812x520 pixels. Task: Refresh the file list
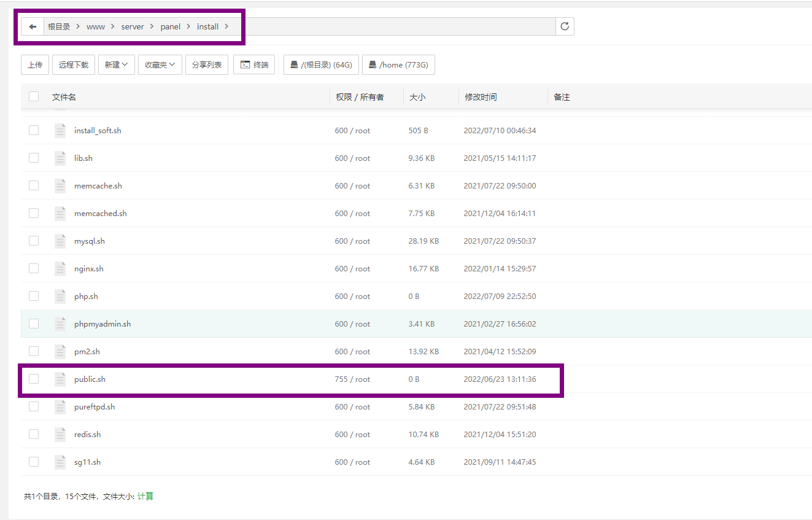tap(565, 26)
